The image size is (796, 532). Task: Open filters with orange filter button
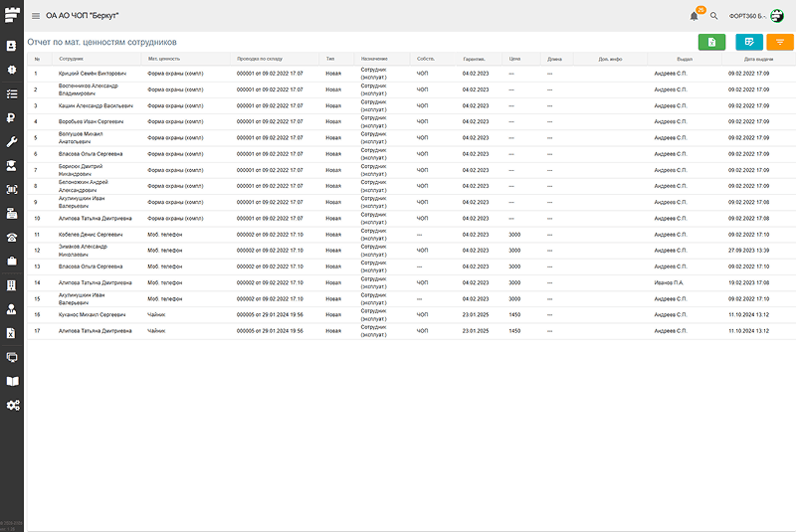[780, 41]
